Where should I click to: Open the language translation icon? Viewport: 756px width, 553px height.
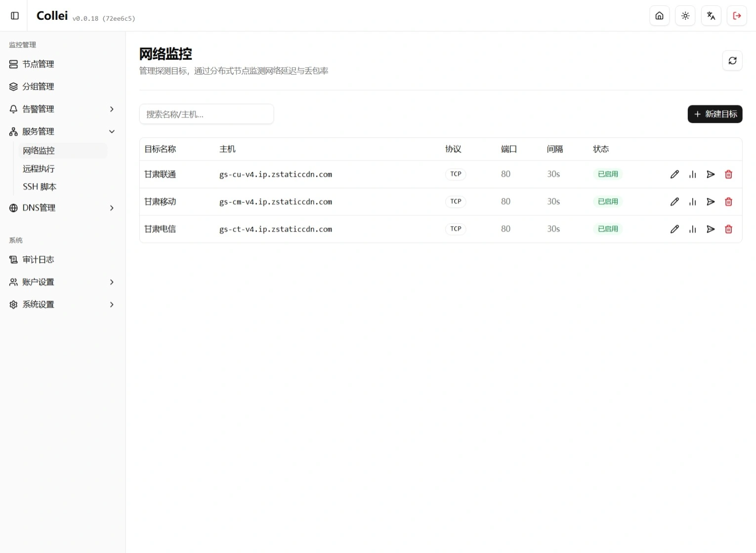coord(711,16)
